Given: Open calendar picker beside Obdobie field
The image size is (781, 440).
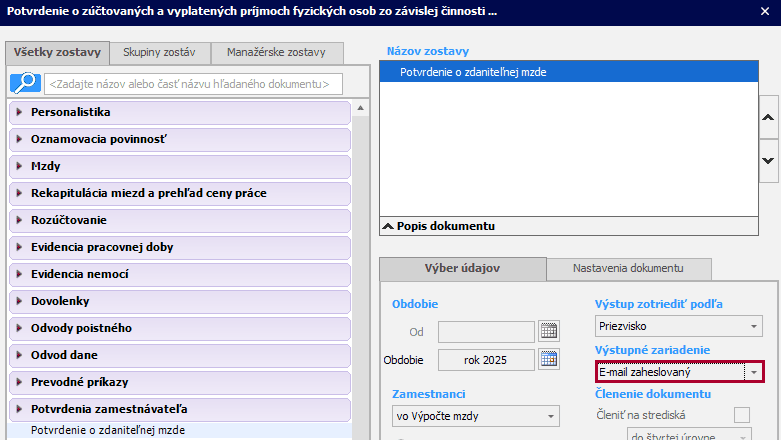Looking at the screenshot, I should tap(548, 359).
